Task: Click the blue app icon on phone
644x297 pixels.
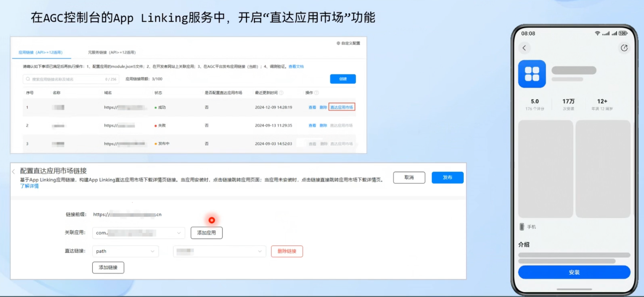Action: click(532, 74)
